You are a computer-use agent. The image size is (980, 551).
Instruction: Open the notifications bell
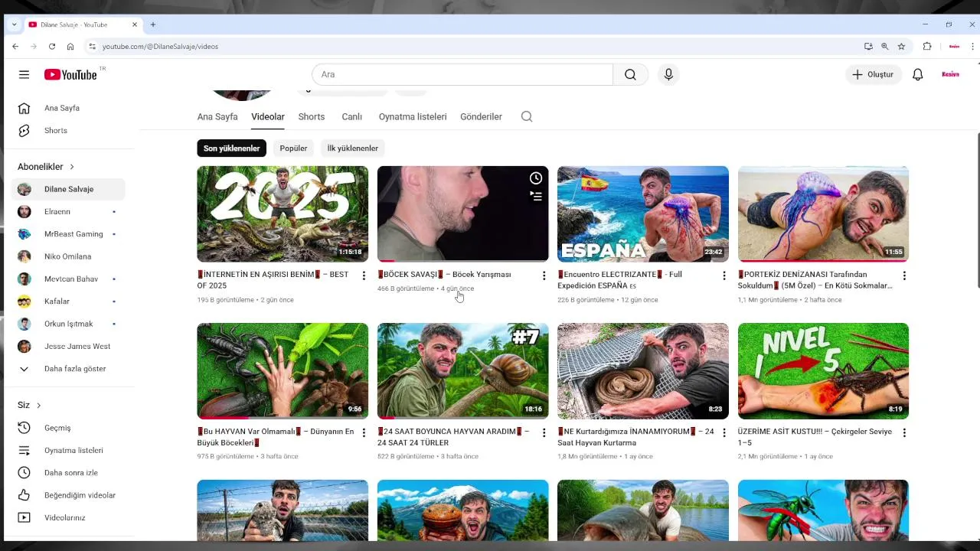[917, 74]
